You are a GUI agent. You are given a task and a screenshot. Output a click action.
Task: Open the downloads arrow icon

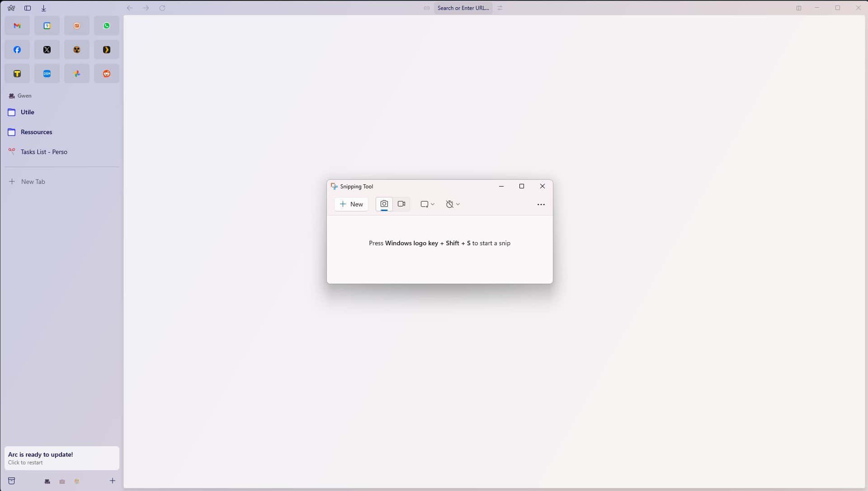point(43,8)
